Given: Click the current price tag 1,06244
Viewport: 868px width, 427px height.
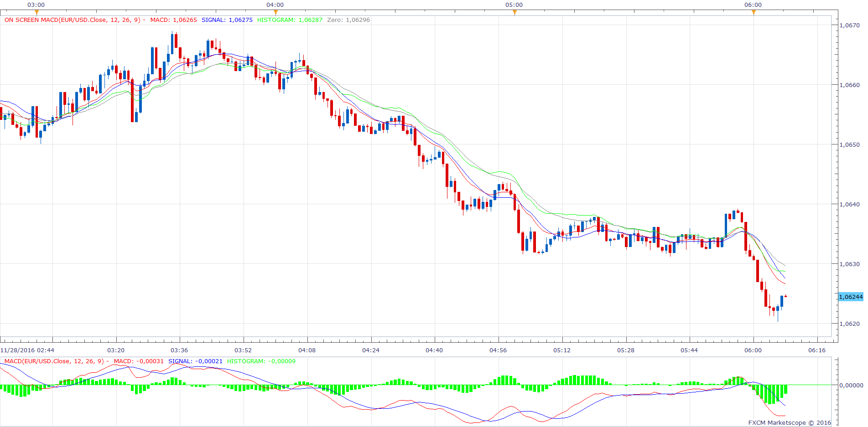Looking at the screenshot, I should [851, 297].
